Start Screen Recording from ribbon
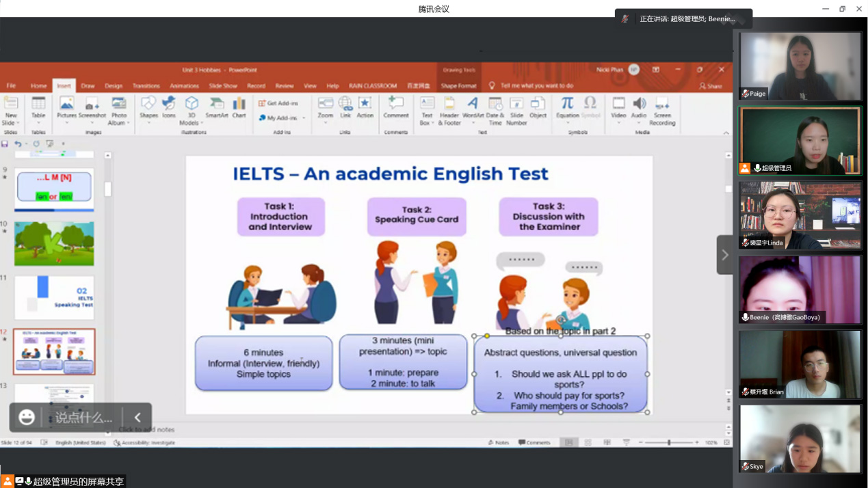 [x=662, y=111]
